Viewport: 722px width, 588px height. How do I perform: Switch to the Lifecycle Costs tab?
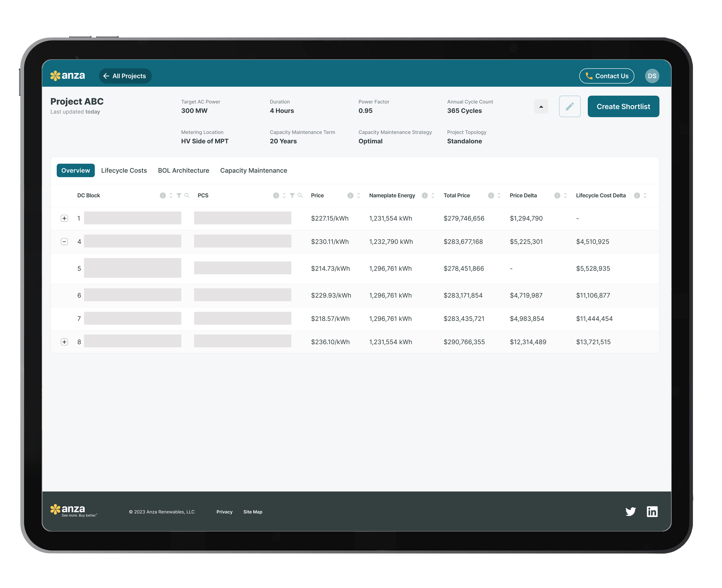[124, 171]
